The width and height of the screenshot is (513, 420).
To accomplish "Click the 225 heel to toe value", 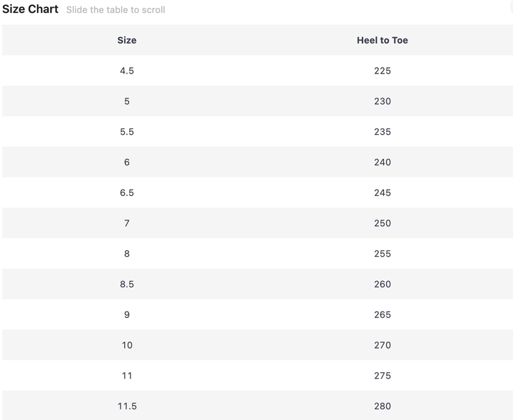I will point(382,71).
